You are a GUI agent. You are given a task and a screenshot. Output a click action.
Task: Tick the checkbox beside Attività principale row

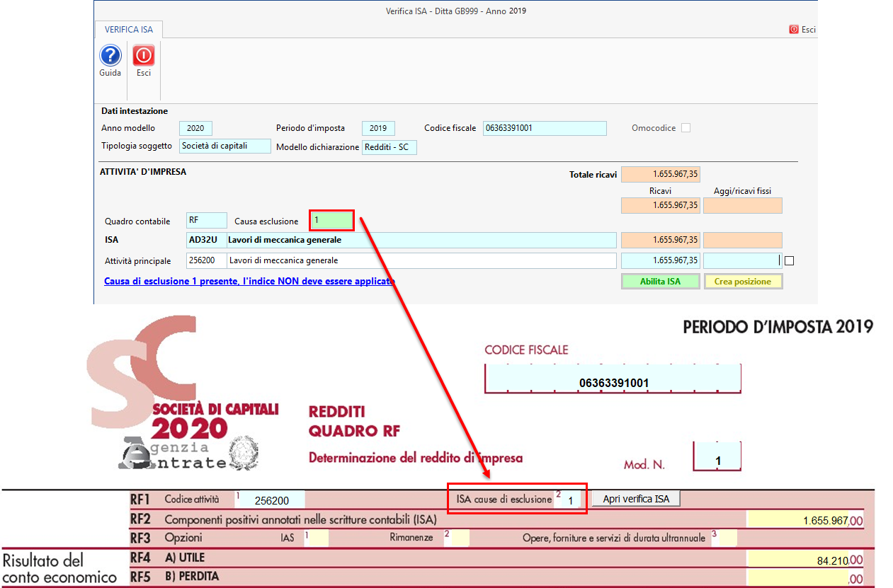coord(789,260)
